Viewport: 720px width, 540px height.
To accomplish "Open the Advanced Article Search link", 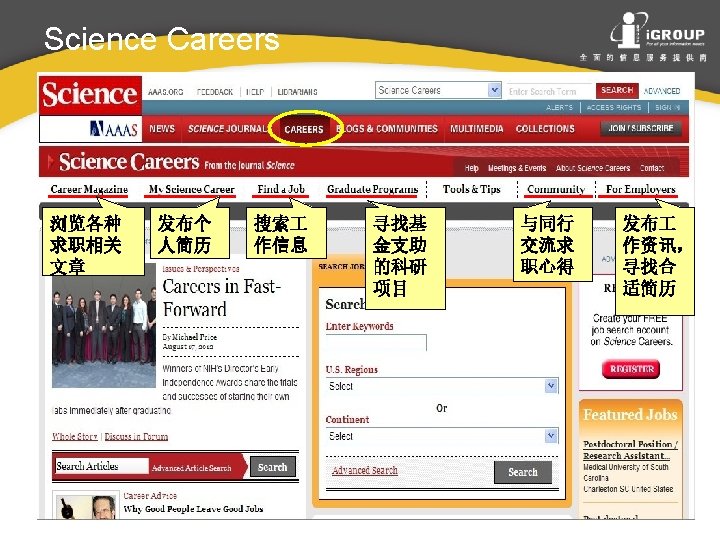I will tap(191, 468).
